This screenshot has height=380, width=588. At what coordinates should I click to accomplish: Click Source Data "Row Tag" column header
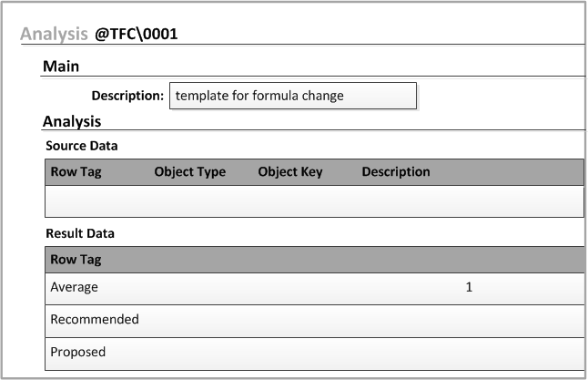pyautogui.click(x=76, y=171)
